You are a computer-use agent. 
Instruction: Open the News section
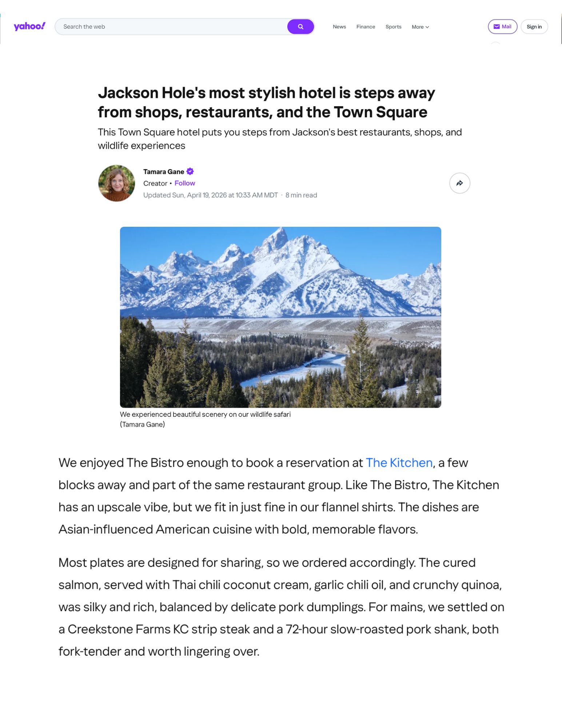point(339,27)
